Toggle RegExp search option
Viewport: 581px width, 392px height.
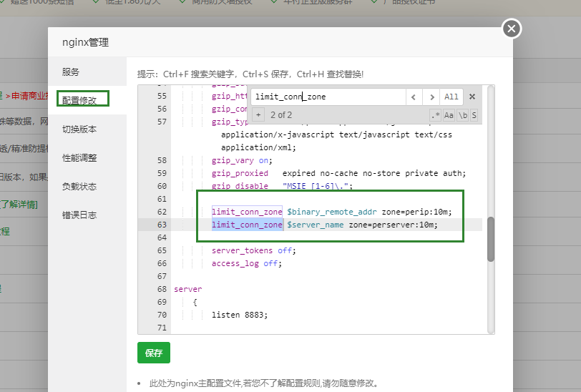point(436,115)
